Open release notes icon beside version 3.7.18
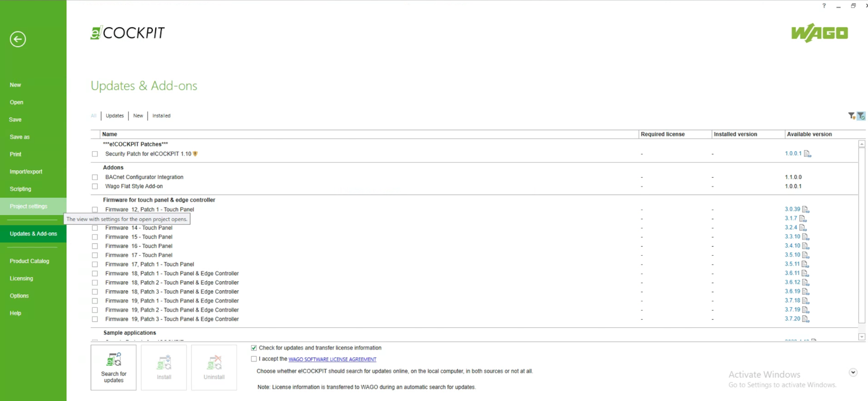 [806, 301]
